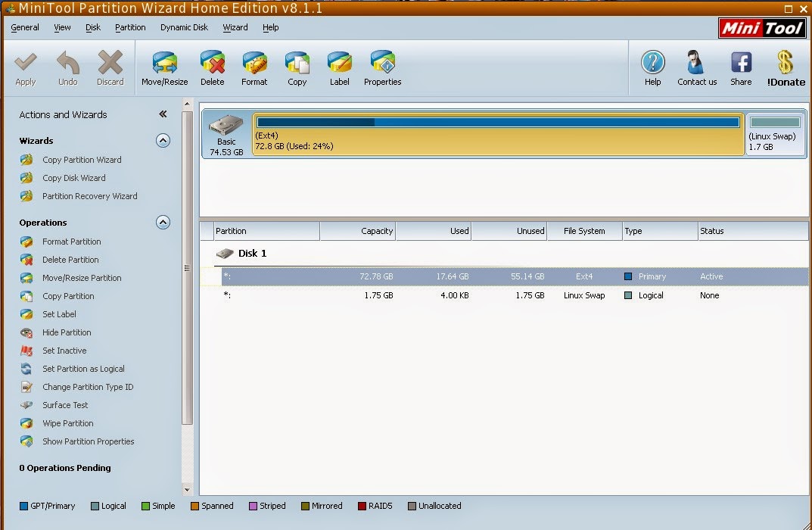Sort by the Status column header
The image size is (812, 530).
click(753, 231)
